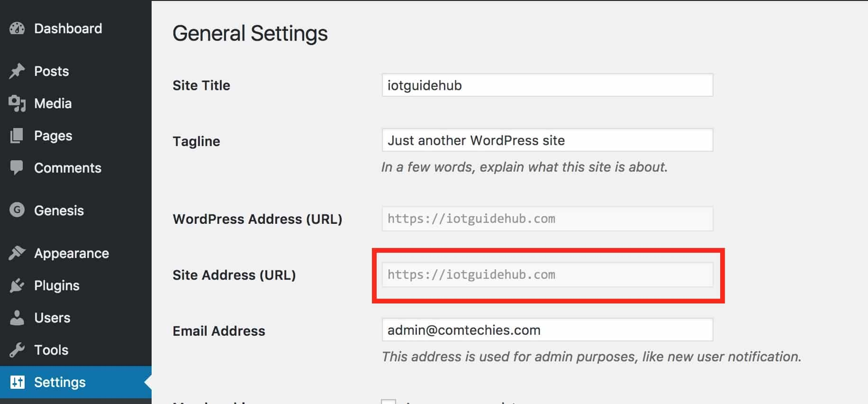Open the Posts menu
Viewport: 868px width, 404px height.
pos(51,70)
